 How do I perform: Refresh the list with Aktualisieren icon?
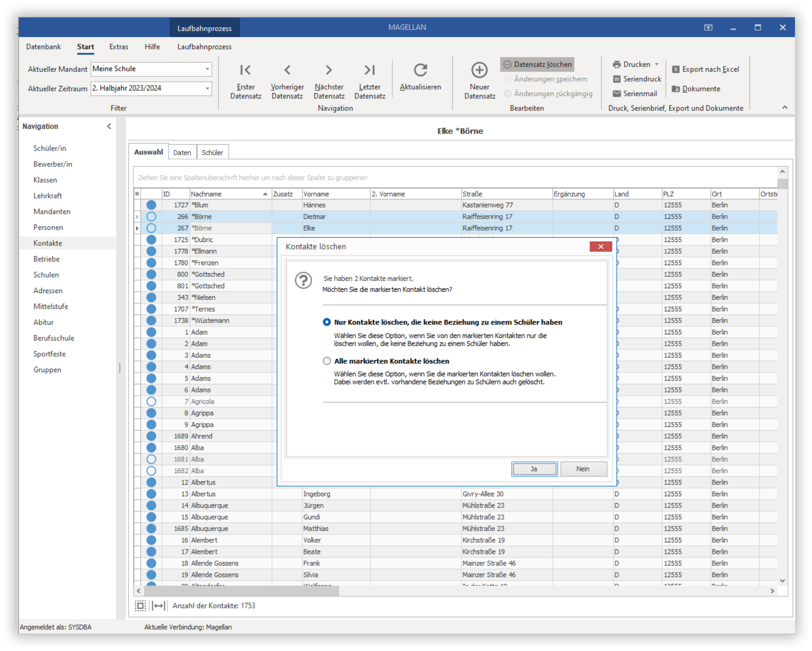[x=420, y=70]
